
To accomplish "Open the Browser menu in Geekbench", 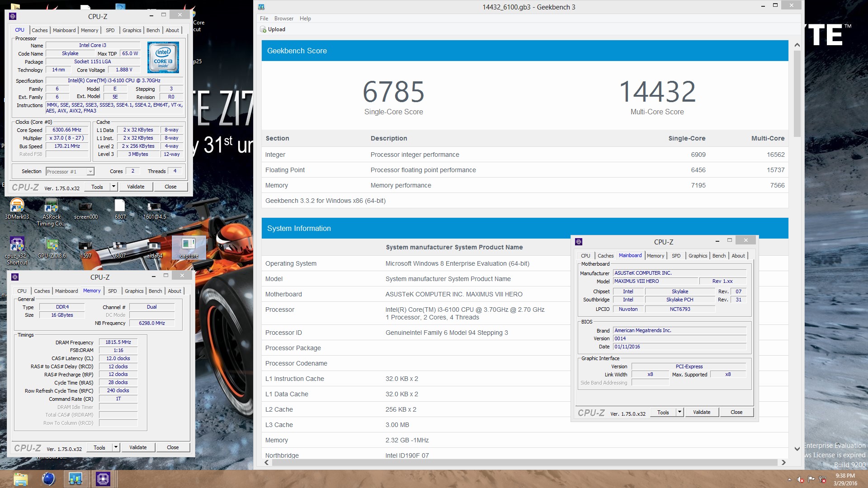I will coord(283,19).
